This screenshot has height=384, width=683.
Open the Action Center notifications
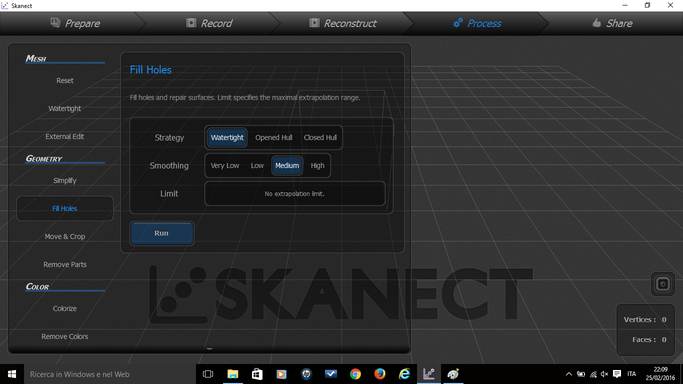(617, 374)
